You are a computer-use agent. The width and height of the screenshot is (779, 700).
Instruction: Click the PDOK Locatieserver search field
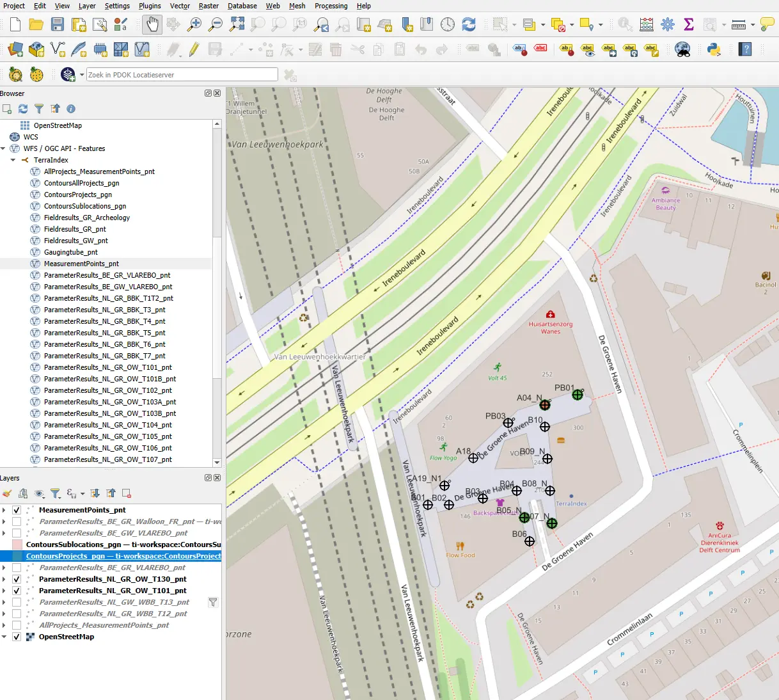tap(182, 75)
